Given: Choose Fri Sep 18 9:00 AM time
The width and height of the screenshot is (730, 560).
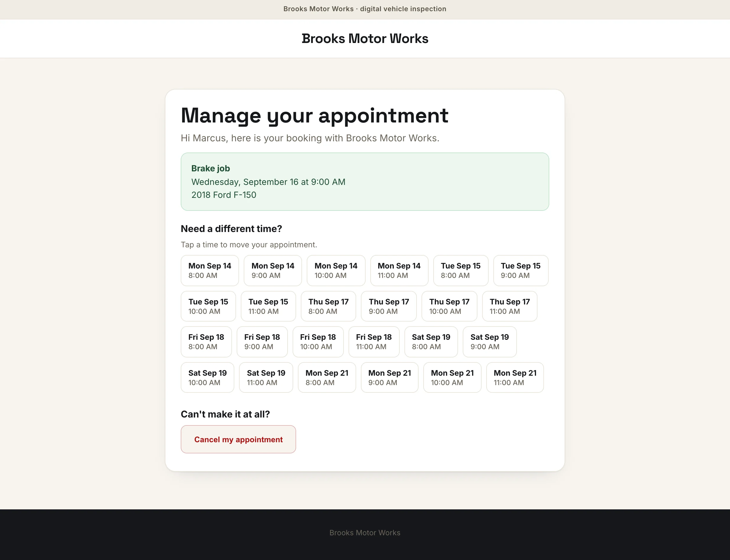Looking at the screenshot, I should 262,342.
